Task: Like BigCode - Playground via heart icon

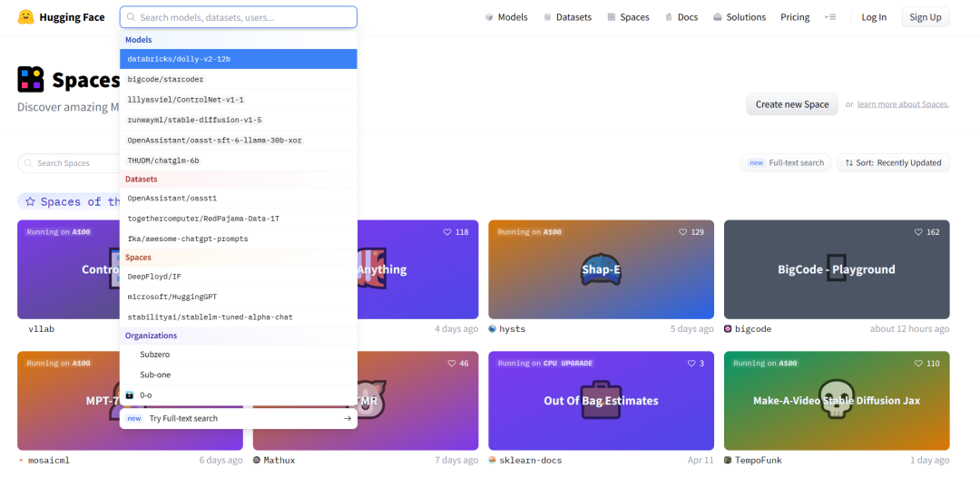Action: 918,232
